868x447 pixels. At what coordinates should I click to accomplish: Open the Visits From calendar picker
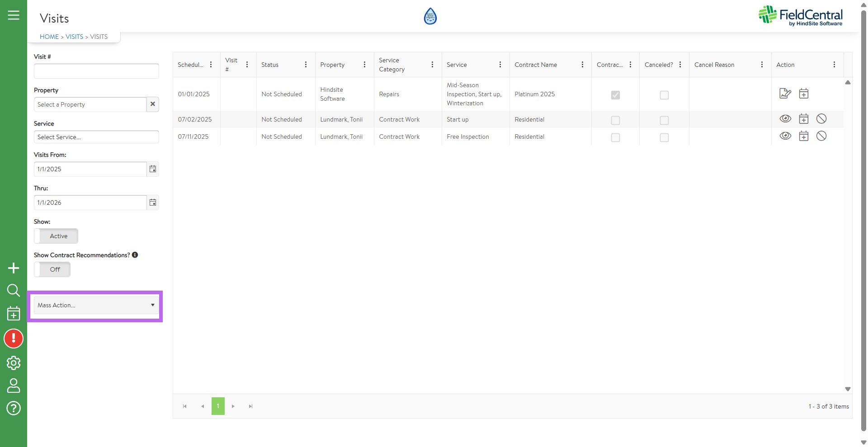coord(153,169)
